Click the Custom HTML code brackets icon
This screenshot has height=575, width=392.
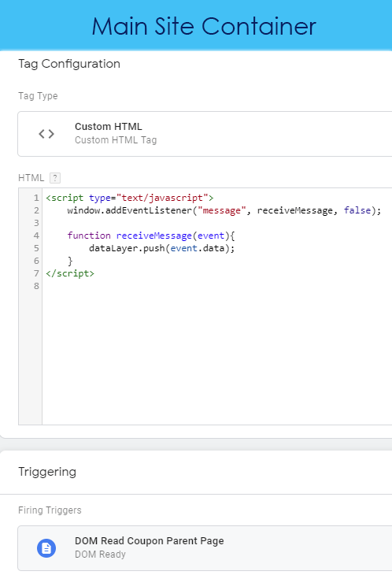pos(46,134)
